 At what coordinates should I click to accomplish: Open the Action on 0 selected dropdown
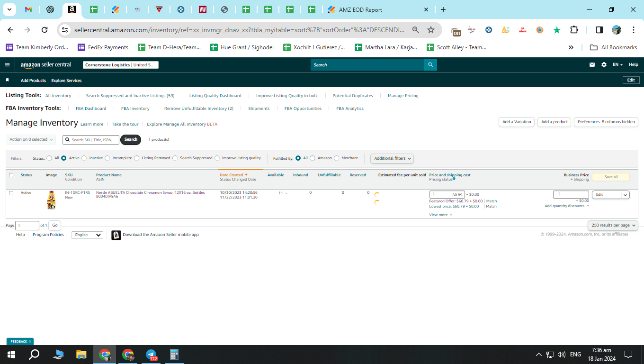coord(31,139)
